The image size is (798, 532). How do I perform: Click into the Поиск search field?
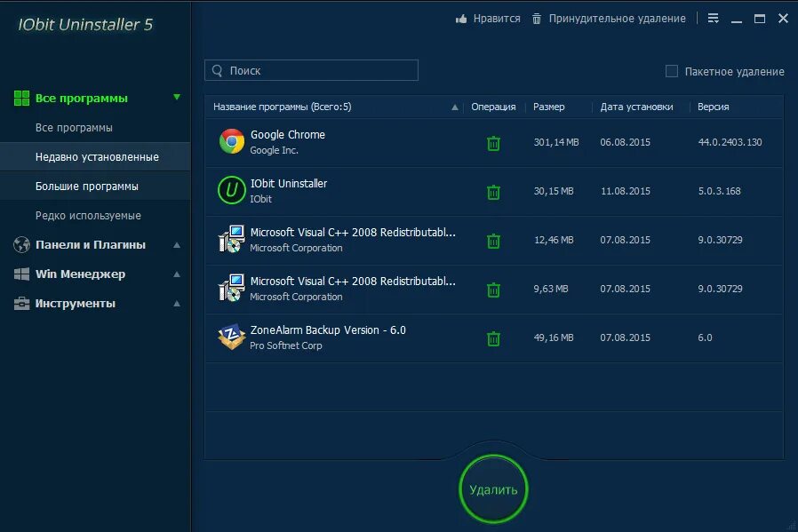point(311,70)
